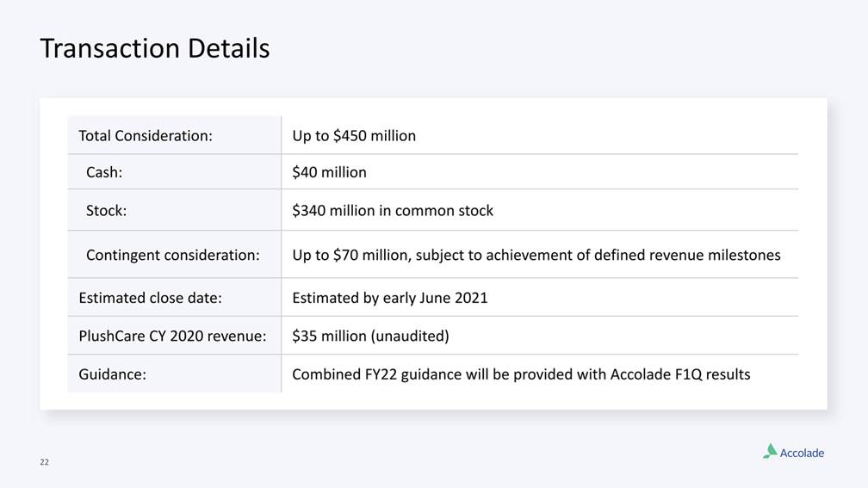Click '$340 million in common stock' text
868x488 pixels.
pyautogui.click(x=393, y=210)
